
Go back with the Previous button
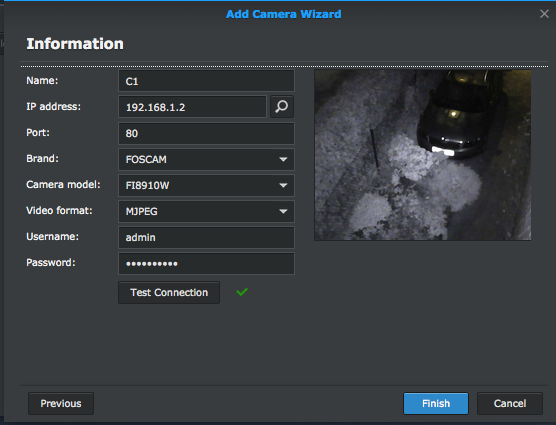(x=61, y=403)
